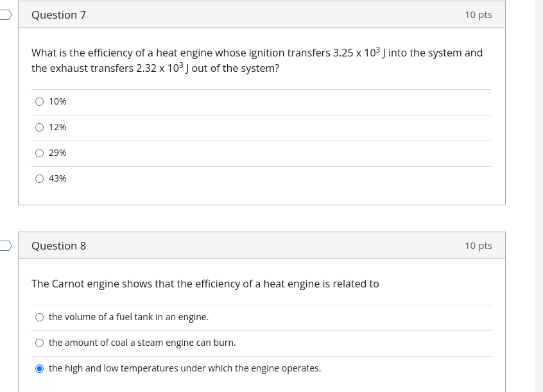
Task: Click the heat engine efficiency question text
Action: [257, 60]
